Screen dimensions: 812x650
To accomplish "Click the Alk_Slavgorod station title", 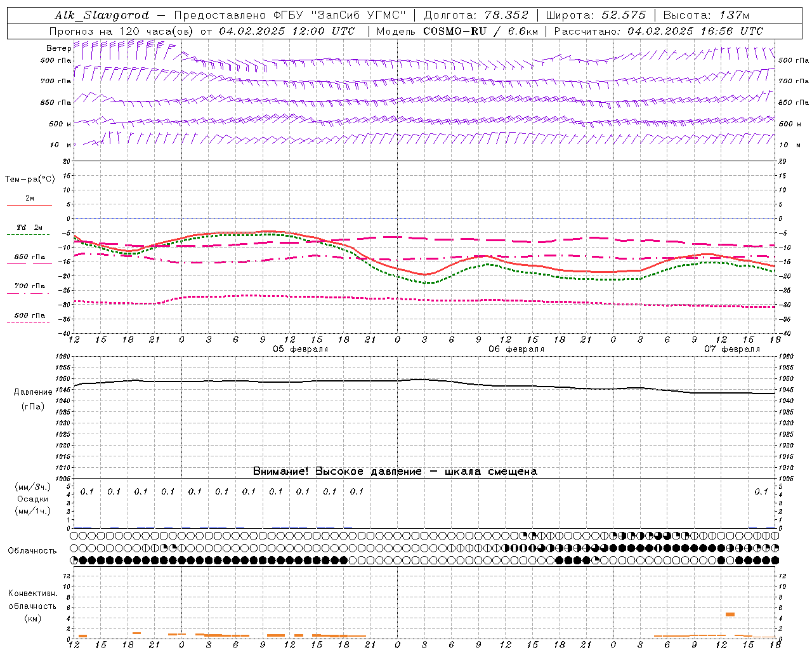I will (x=101, y=15).
